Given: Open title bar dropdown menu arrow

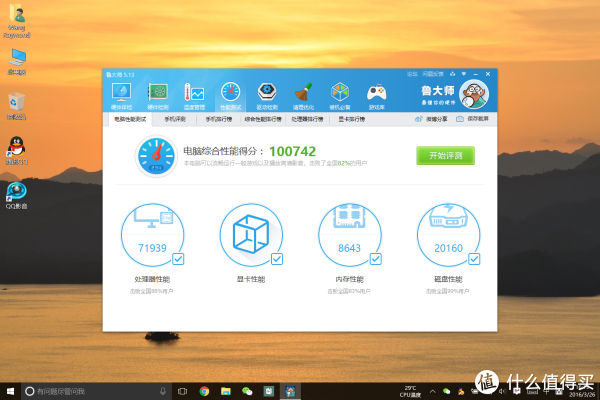Looking at the screenshot, I should tap(464, 74).
